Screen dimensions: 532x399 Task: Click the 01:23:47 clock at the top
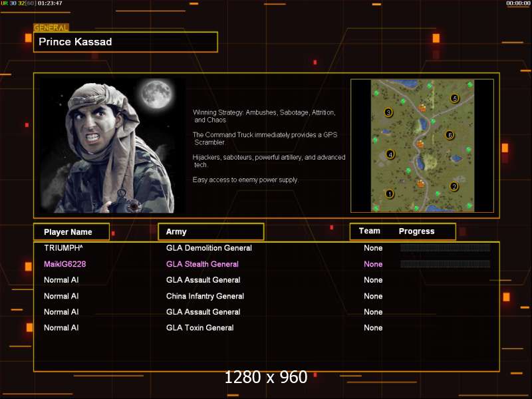click(50, 3)
